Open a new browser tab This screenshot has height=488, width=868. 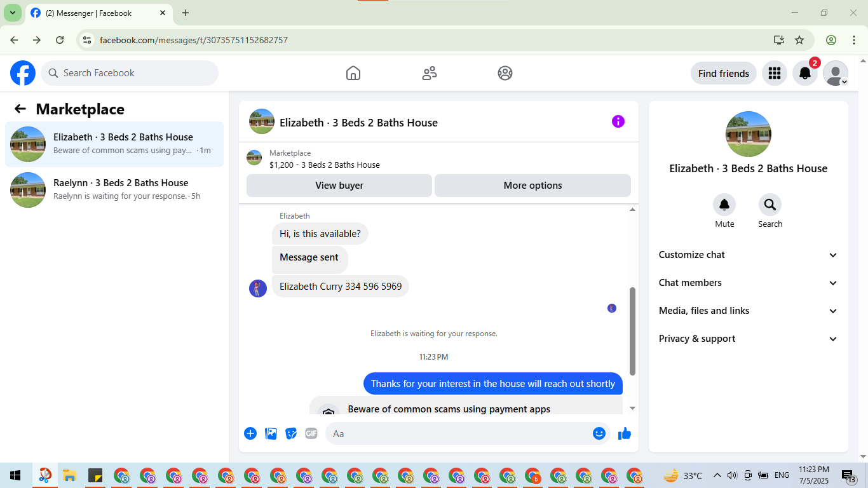(186, 13)
